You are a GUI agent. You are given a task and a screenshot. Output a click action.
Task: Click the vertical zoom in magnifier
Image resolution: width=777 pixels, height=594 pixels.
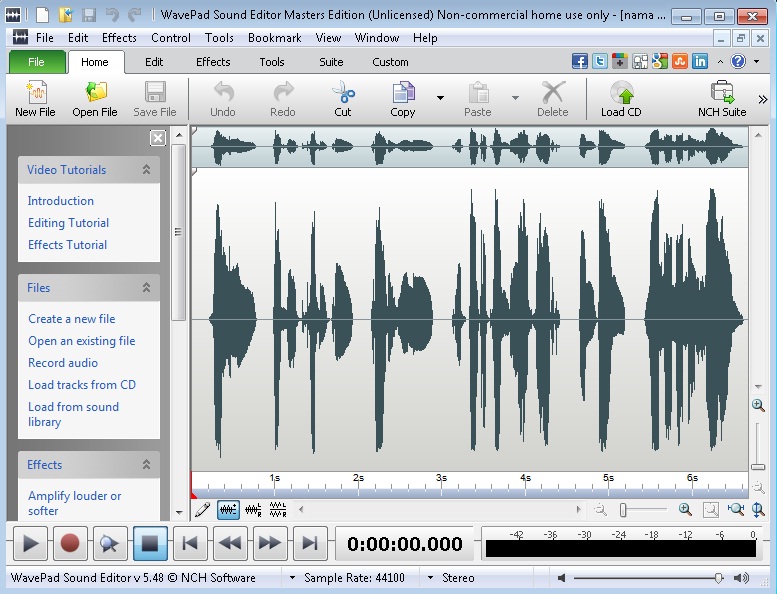tap(758, 405)
